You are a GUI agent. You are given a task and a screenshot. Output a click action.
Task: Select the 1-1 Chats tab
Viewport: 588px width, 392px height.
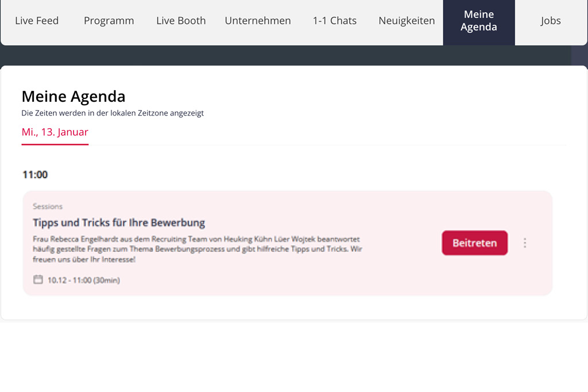[335, 21]
